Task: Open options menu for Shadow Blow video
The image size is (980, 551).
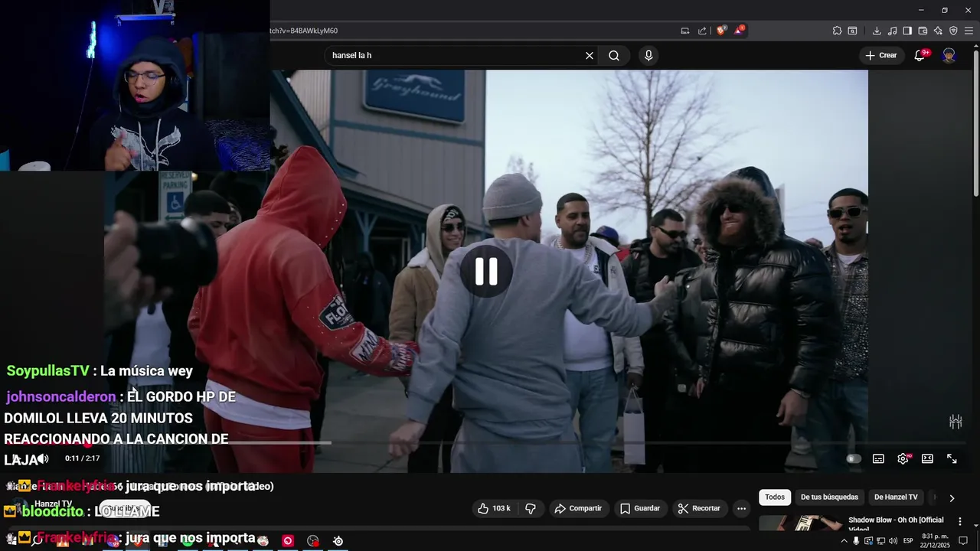Action: 960,521
